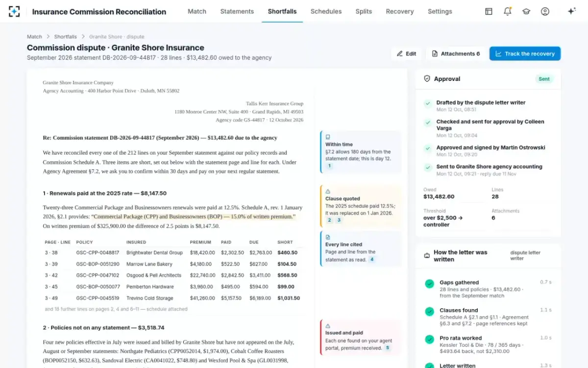Open the layout panel icon

tap(489, 11)
